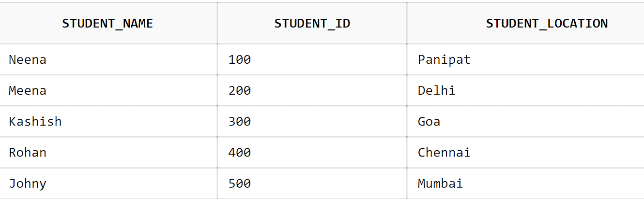Select the Goa location cell
Viewport: 644px width, 199px height.
525,121
